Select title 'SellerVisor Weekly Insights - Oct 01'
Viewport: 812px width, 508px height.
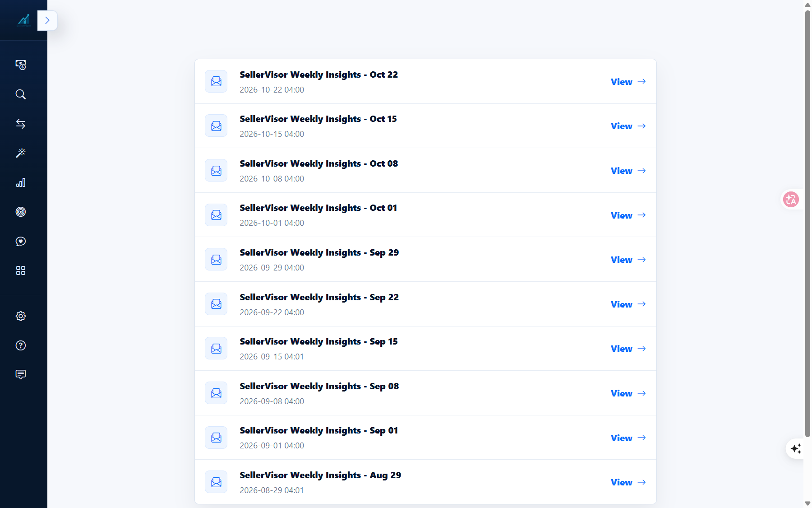coord(318,208)
